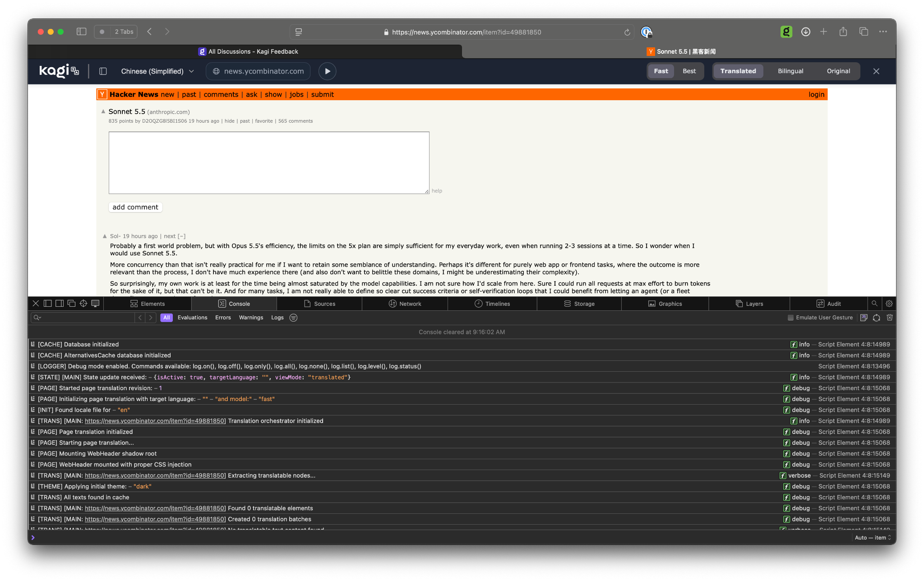Open Web Inspector settings gear

point(889,304)
